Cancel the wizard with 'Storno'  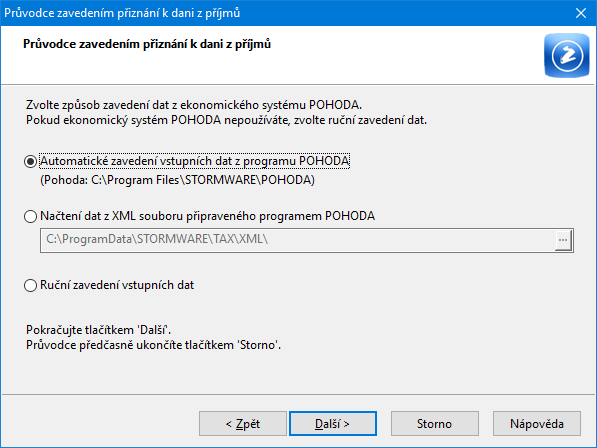pos(434,423)
